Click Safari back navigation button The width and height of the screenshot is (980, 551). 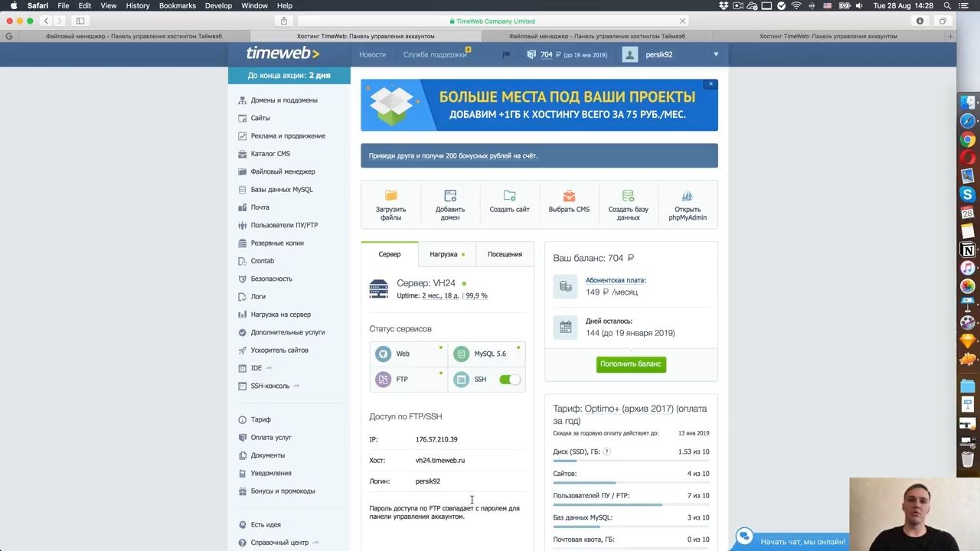46,21
